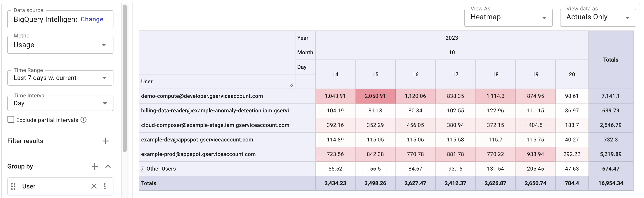Open the Metric dropdown showing Usage
Screen dimensions: 644x198
(60, 45)
